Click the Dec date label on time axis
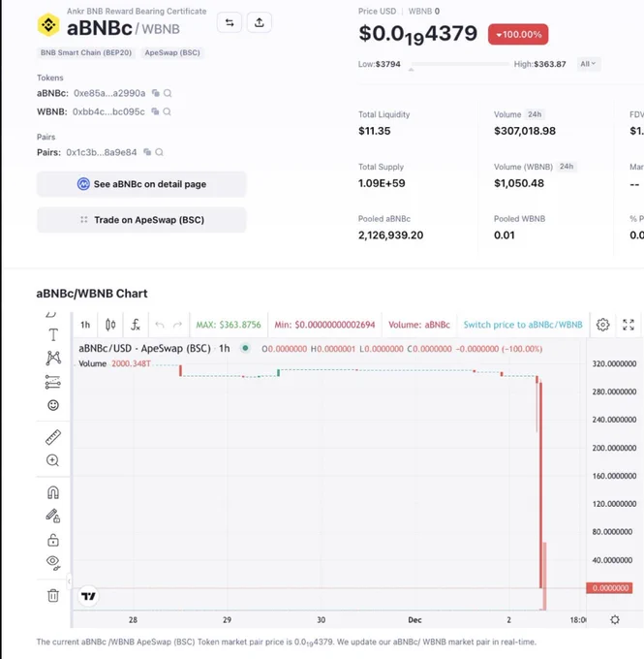This screenshot has height=659, width=644. click(x=414, y=620)
